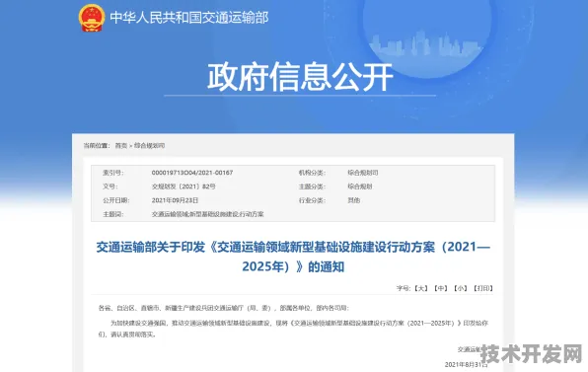Open 综合规划司 breadcrumb link
Screen dimensions: 588x372
click(x=149, y=145)
